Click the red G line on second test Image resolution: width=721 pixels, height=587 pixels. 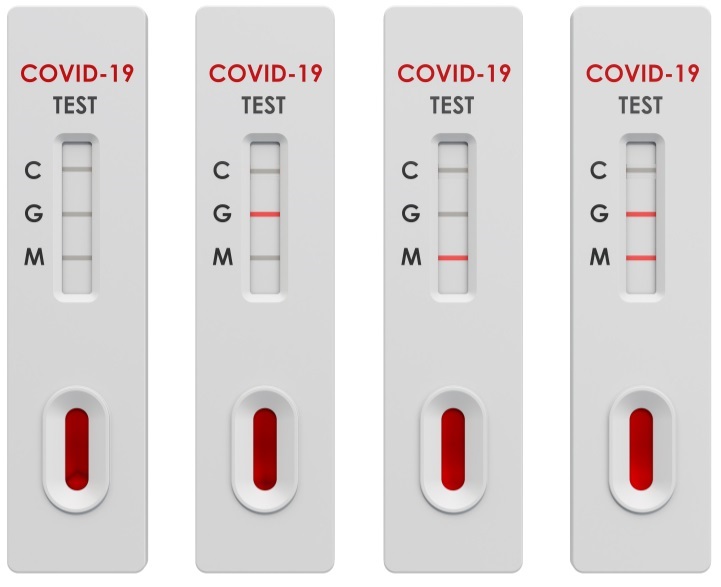coord(265,214)
